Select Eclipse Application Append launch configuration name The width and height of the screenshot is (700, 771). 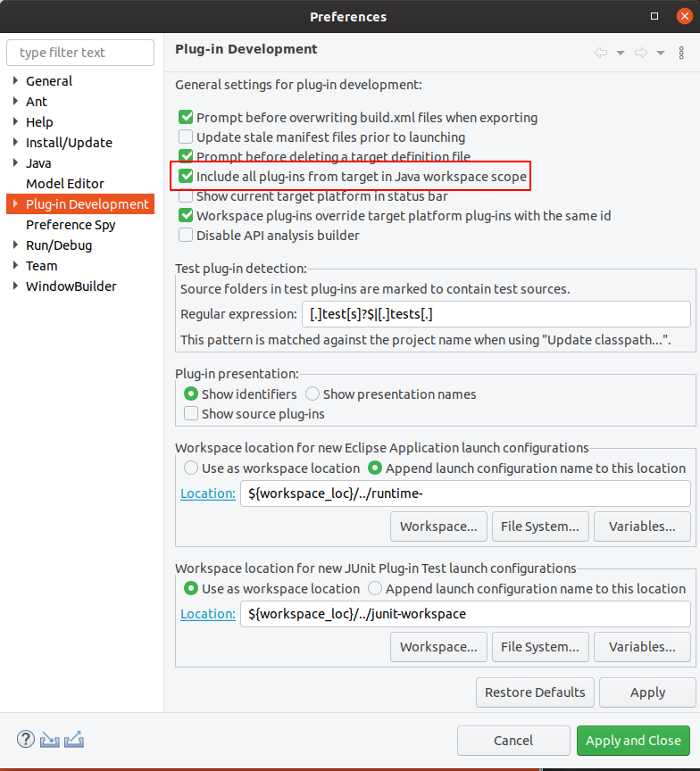(x=375, y=468)
